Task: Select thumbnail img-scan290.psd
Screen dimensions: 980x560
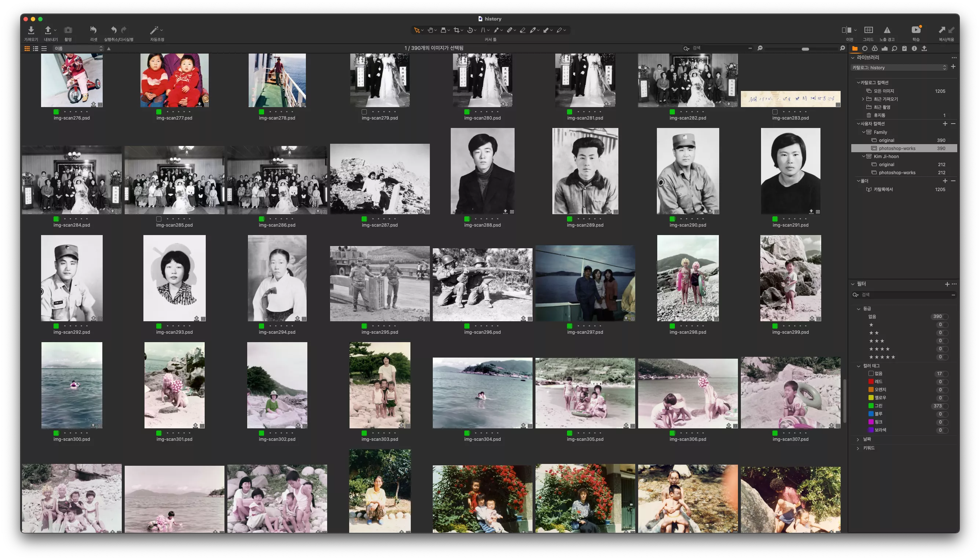Action: coord(687,171)
